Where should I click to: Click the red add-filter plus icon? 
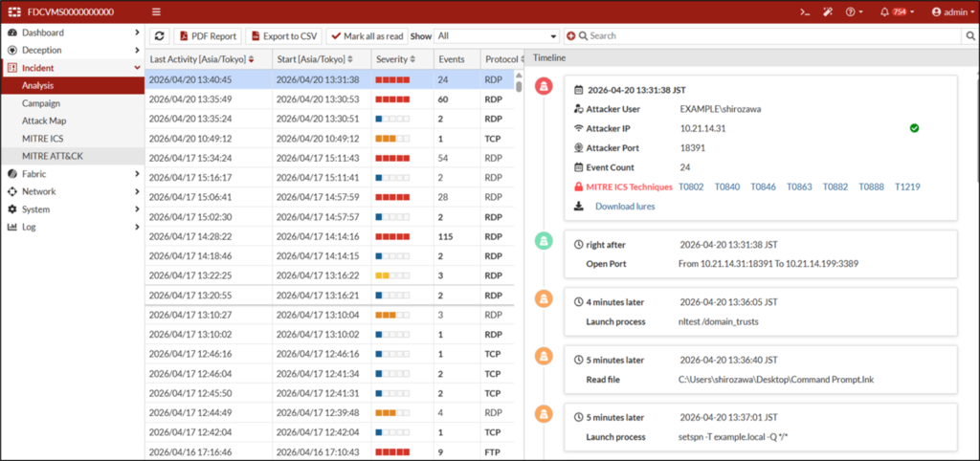point(570,36)
